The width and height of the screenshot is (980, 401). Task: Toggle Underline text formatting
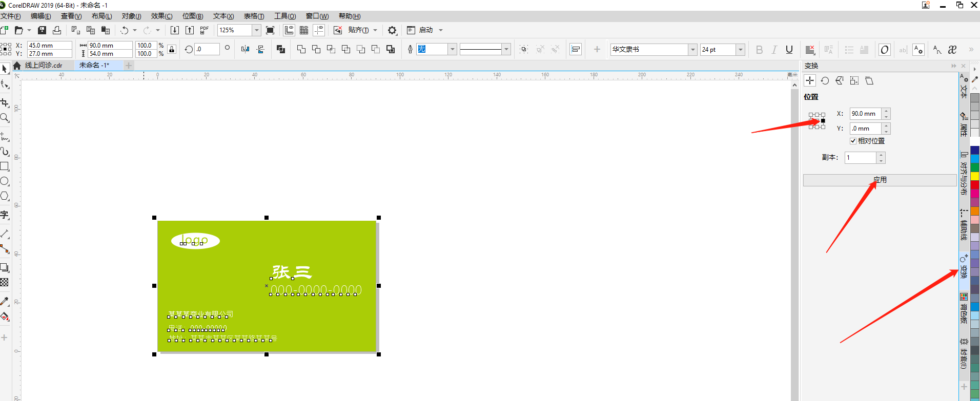pyautogui.click(x=789, y=49)
